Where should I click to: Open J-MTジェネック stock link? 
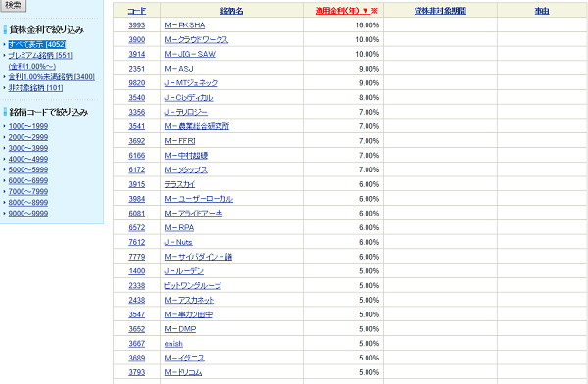tap(191, 83)
